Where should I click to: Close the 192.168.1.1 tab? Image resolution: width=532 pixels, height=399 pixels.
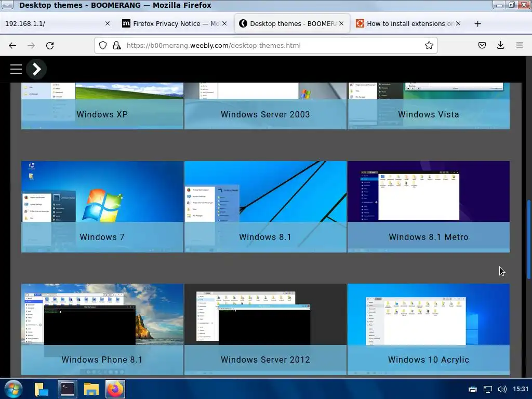click(107, 23)
